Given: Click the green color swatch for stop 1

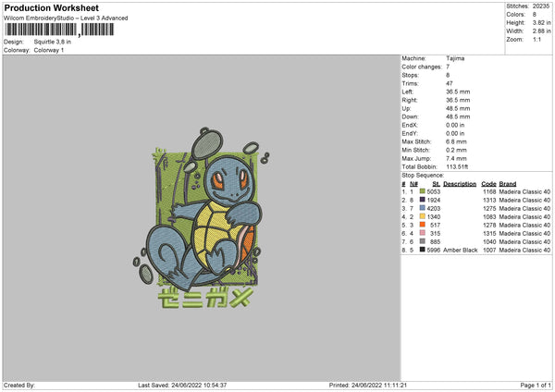Looking at the screenshot, I should (x=423, y=191).
